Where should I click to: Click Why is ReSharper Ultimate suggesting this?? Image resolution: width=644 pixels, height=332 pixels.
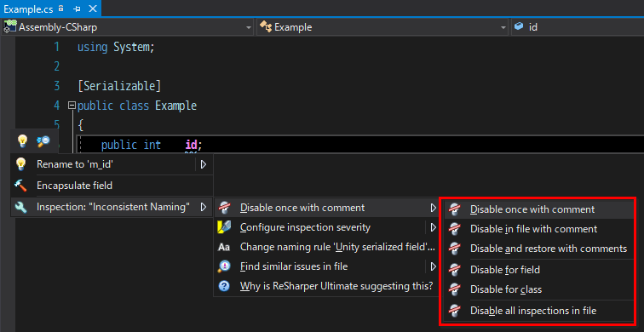pos(326,286)
